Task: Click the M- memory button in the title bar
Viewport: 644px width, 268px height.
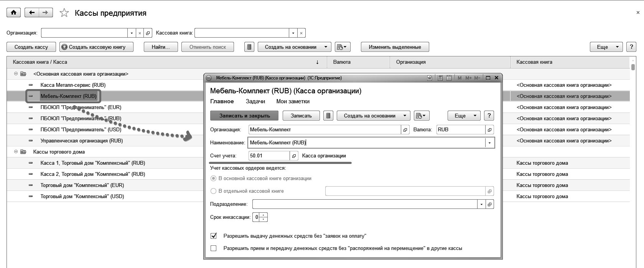Action: pyautogui.click(x=477, y=78)
